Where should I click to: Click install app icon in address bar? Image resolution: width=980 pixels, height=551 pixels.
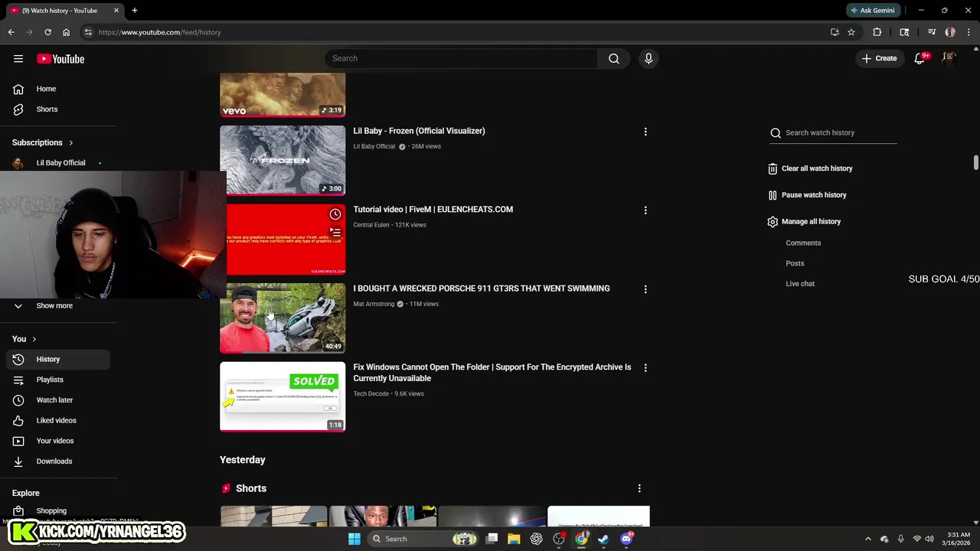pyautogui.click(x=835, y=32)
